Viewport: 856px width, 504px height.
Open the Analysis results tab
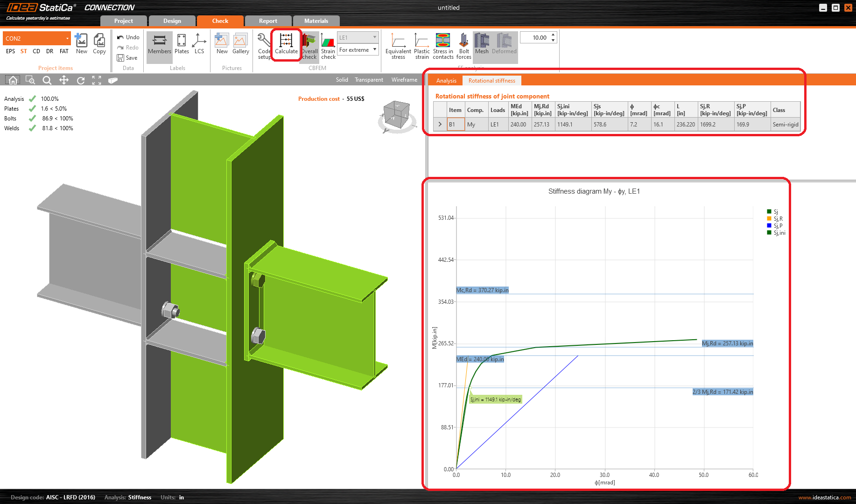(446, 81)
